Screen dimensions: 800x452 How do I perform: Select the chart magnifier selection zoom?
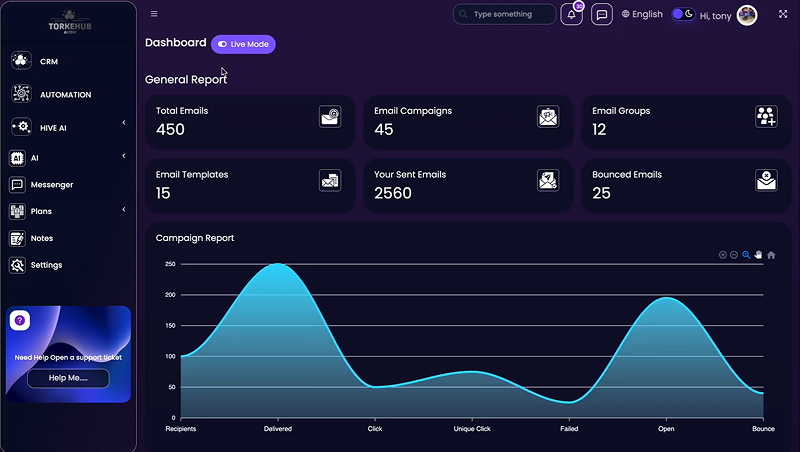746,255
